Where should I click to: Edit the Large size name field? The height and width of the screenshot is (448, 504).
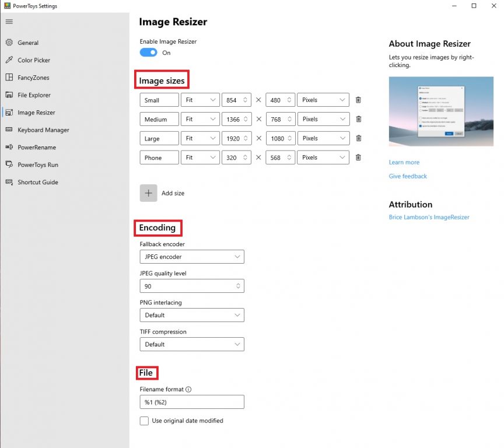[159, 138]
